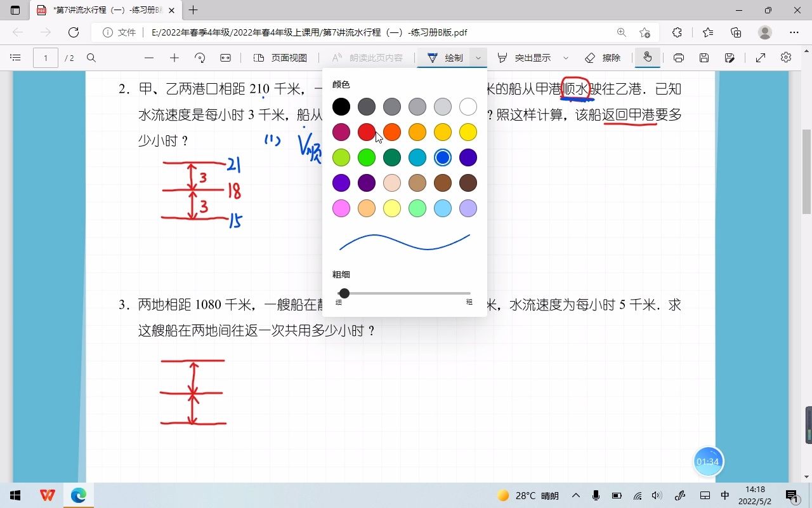
Task: Open the table of contents sidebar
Action: click(16, 58)
